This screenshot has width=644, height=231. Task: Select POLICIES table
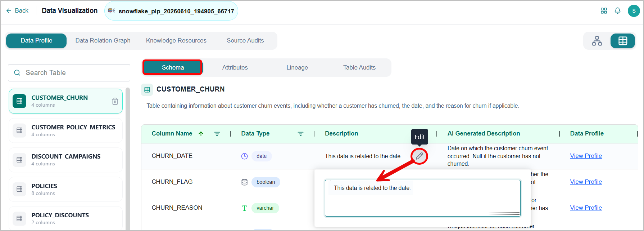65,189
